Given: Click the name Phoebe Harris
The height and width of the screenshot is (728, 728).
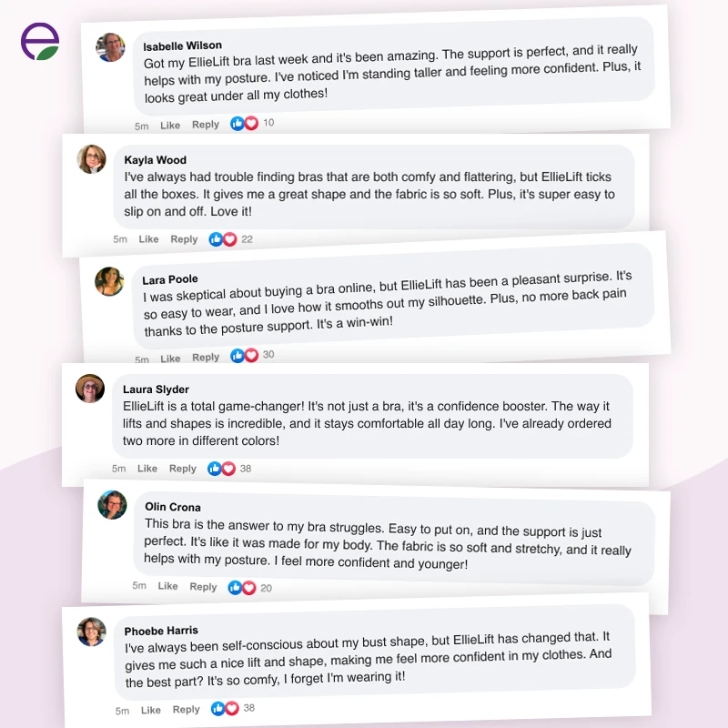Looking at the screenshot, I should [161, 630].
